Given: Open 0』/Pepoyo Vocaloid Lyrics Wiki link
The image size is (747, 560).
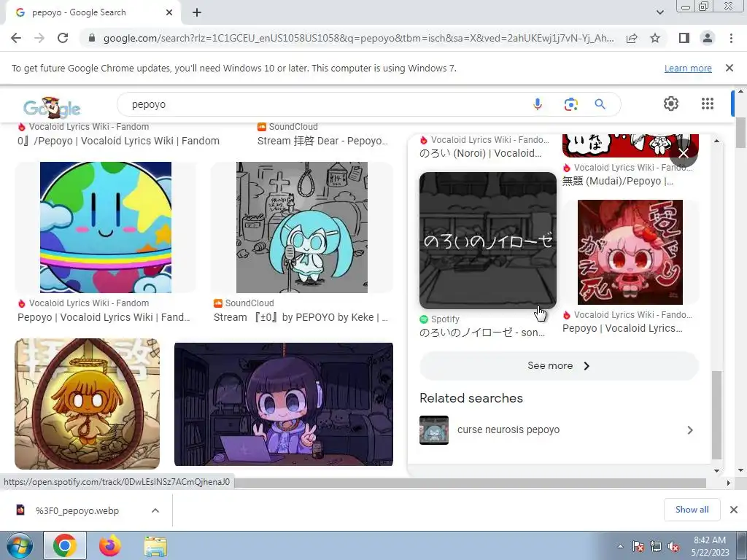Looking at the screenshot, I should [119, 141].
